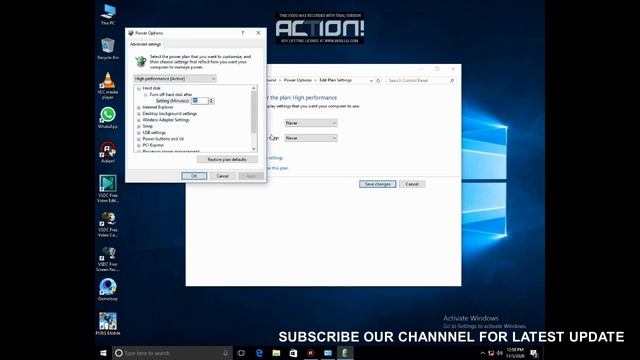This screenshot has height=360, width=640.
Task: Expand the USB settings node
Action: 138,133
